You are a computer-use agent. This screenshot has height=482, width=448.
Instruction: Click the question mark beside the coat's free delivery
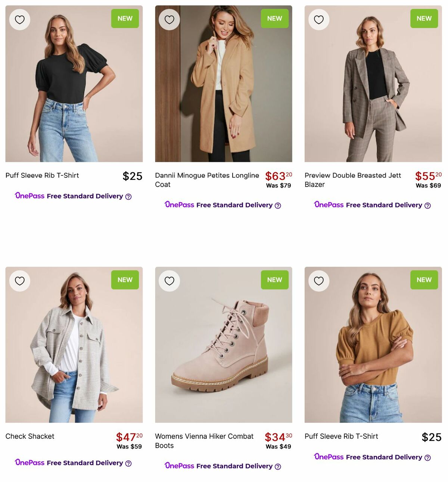(277, 205)
